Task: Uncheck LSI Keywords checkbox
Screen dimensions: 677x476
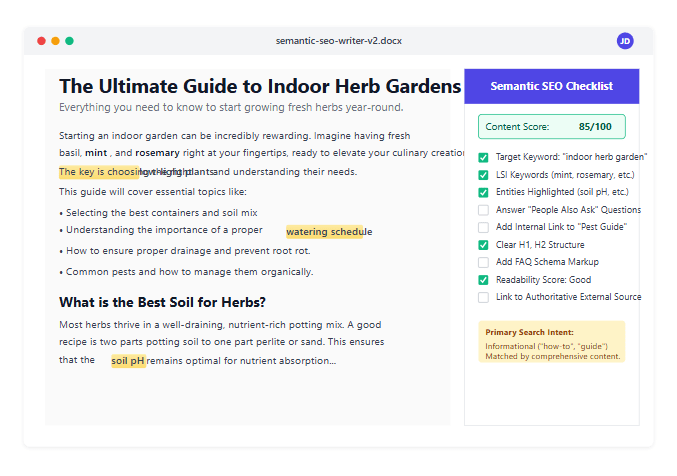Action: tap(483, 175)
